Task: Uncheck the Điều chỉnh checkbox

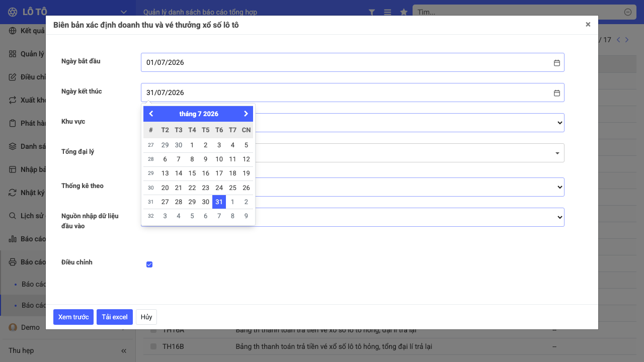Action: coord(149,264)
